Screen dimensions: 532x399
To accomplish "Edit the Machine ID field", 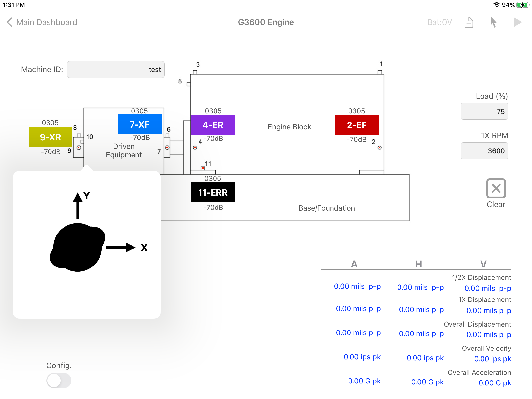I will pyautogui.click(x=116, y=69).
